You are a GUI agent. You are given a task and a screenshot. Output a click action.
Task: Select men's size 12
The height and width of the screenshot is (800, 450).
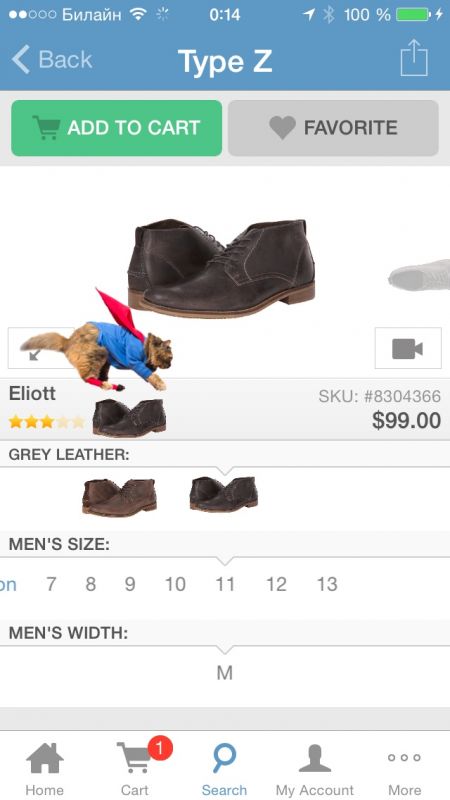tap(276, 584)
